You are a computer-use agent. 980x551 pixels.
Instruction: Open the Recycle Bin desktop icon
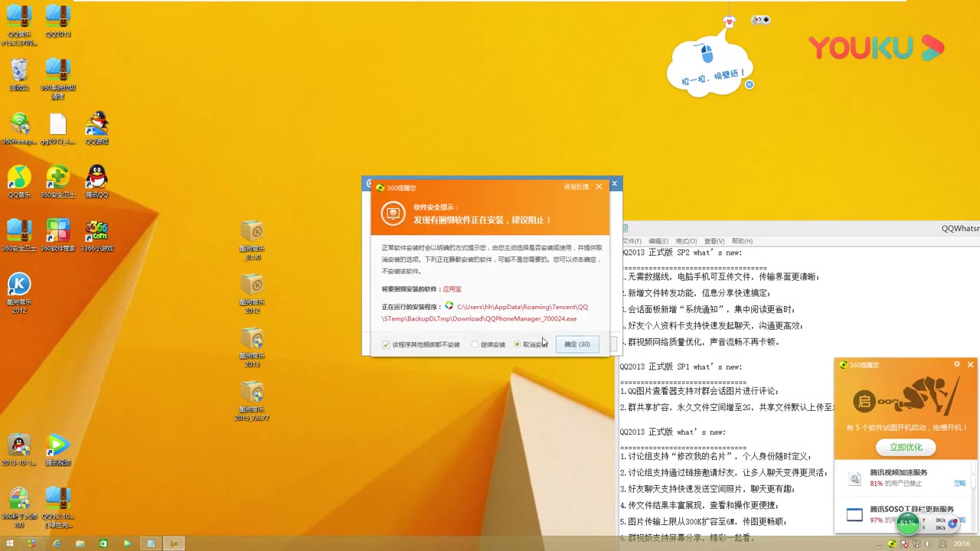click(x=19, y=74)
